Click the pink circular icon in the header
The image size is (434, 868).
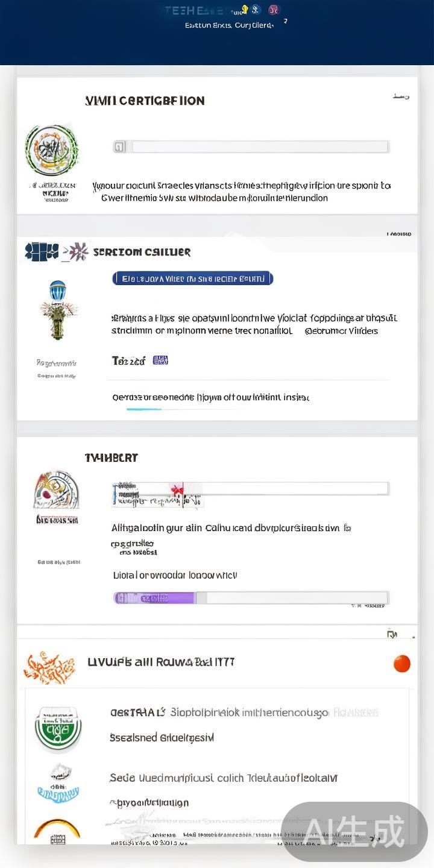pyautogui.click(x=274, y=10)
